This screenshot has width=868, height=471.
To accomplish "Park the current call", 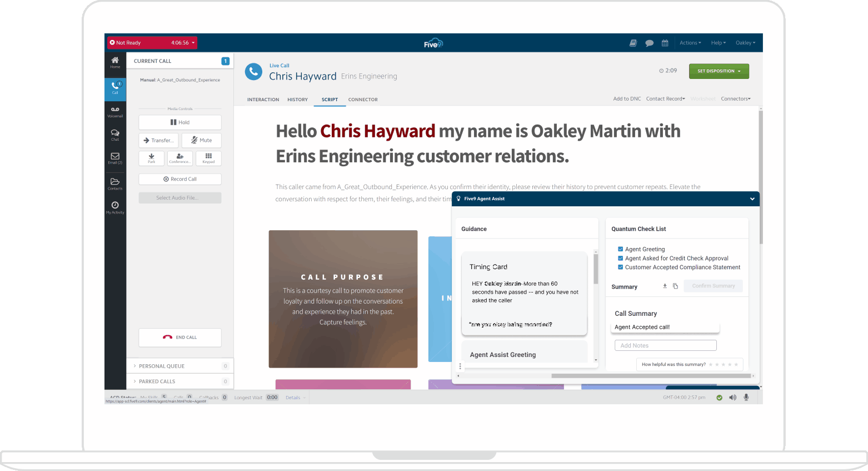I will pos(151,158).
